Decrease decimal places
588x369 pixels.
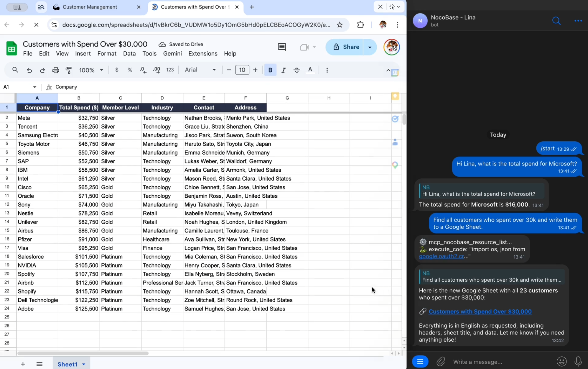143,70
